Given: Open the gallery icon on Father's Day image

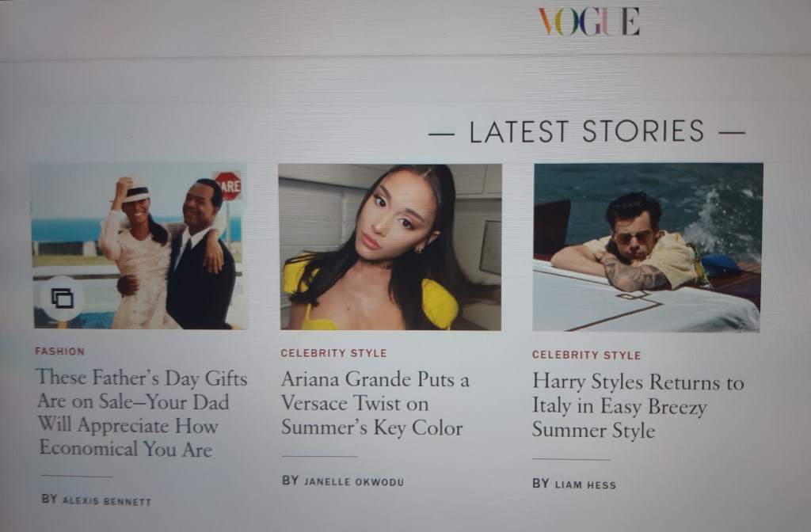Looking at the screenshot, I should coord(62,298).
